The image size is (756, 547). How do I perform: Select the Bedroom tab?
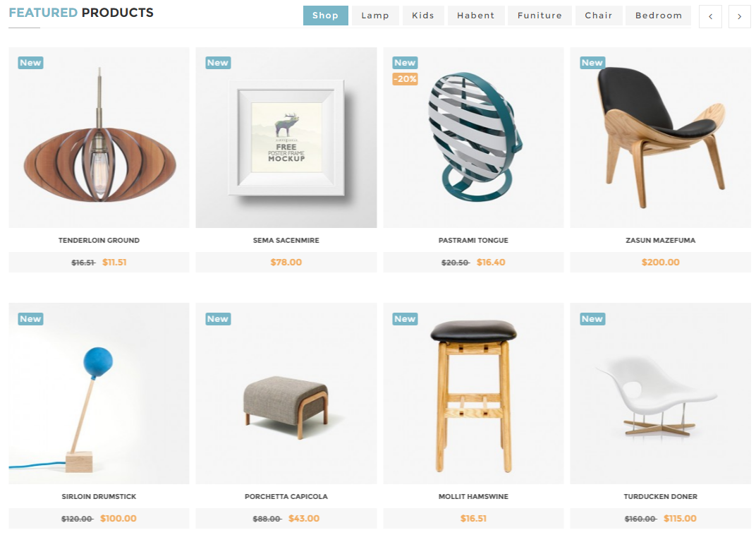click(x=658, y=16)
